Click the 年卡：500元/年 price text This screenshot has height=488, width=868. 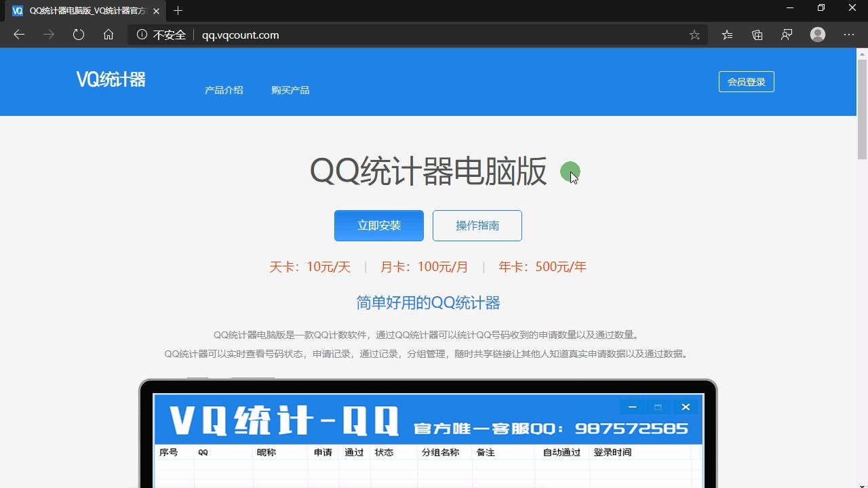(542, 267)
